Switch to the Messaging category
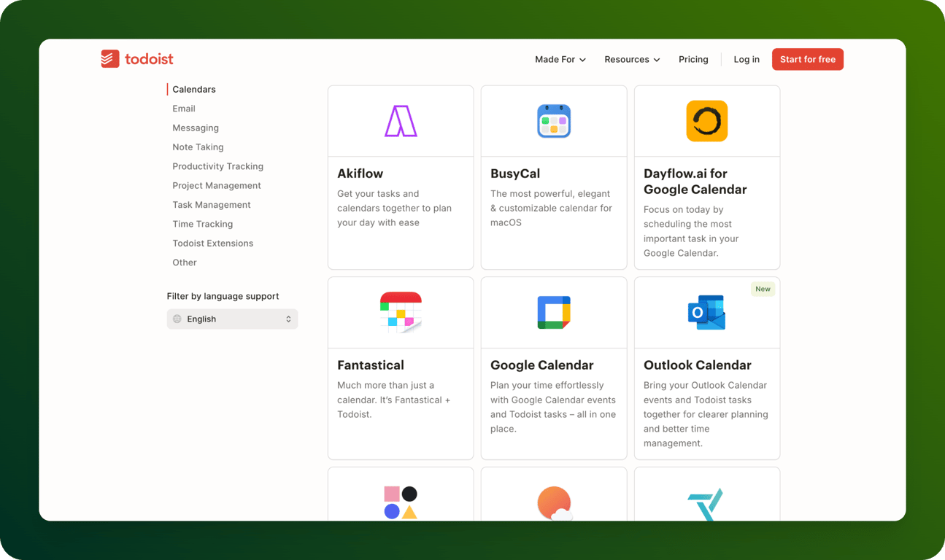 [196, 128]
